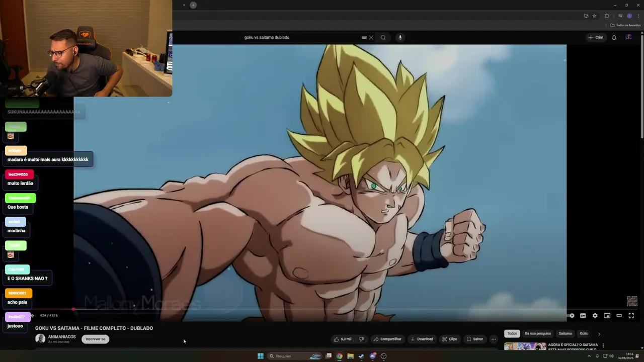Start voice search with the microphone
The height and width of the screenshot is (362, 644).
tap(400, 37)
